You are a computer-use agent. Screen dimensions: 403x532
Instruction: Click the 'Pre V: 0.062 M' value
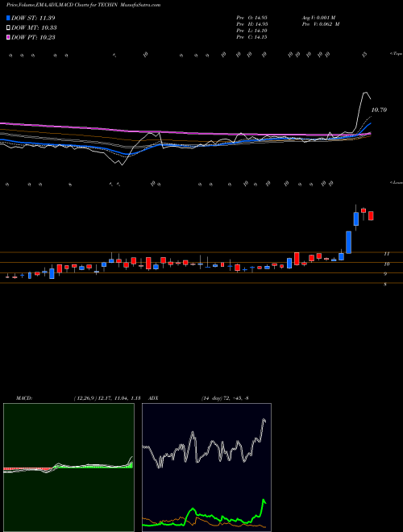pyautogui.click(x=321, y=24)
